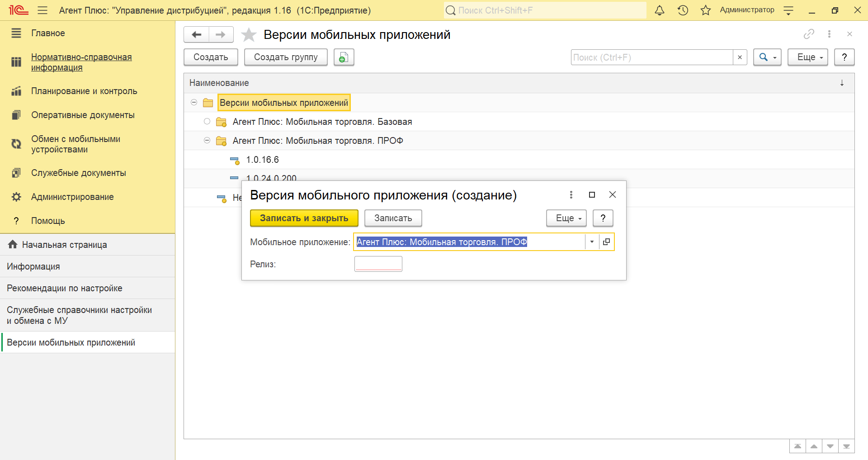Viewport: 868px width, 460px height.
Task: Go forward with the right arrow
Action: tap(221, 34)
